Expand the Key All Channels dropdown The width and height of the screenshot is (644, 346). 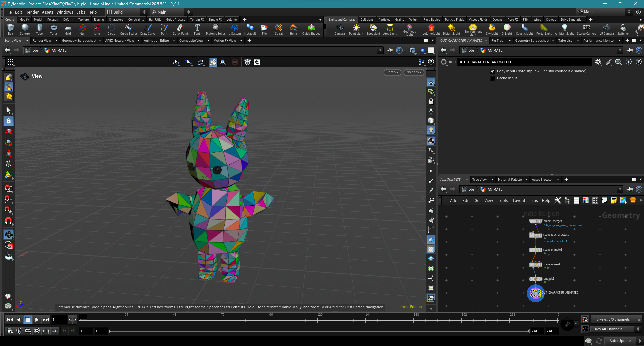click(x=616, y=329)
